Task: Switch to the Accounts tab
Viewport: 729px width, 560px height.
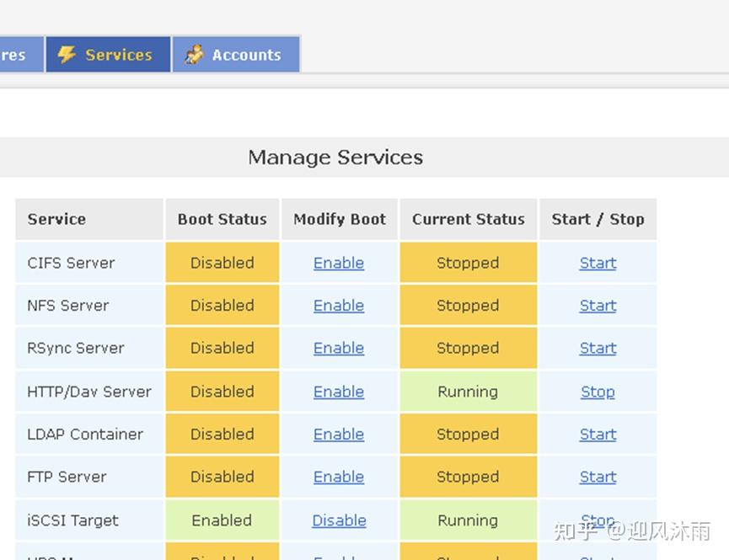Action: pyautogui.click(x=245, y=55)
